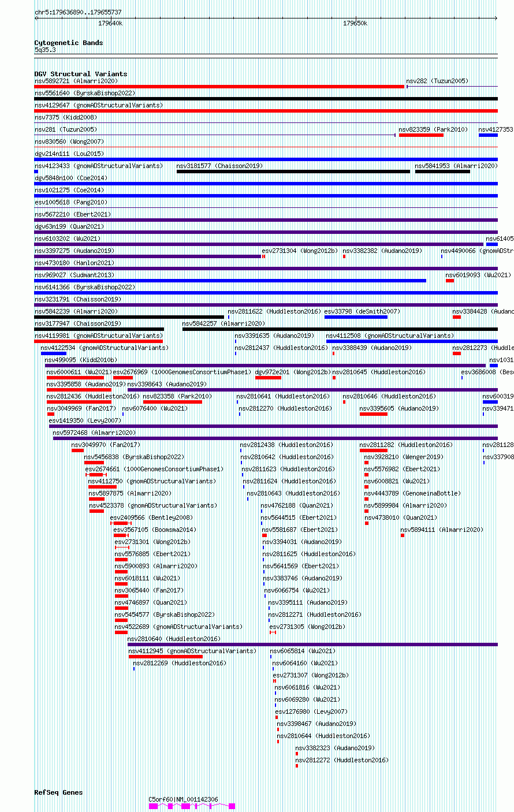
Task: Open nsv499095 (Kidd2010b) variant
Action: tap(81, 360)
